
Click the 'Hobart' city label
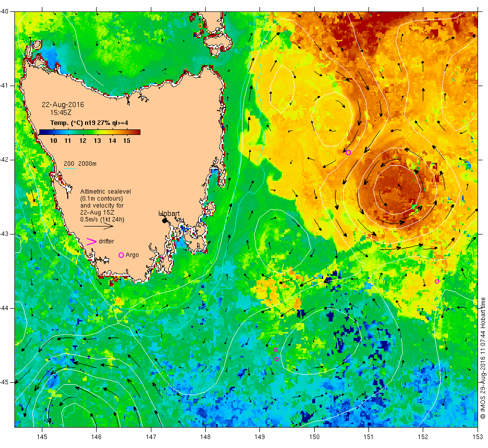pyautogui.click(x=169, y=214)
